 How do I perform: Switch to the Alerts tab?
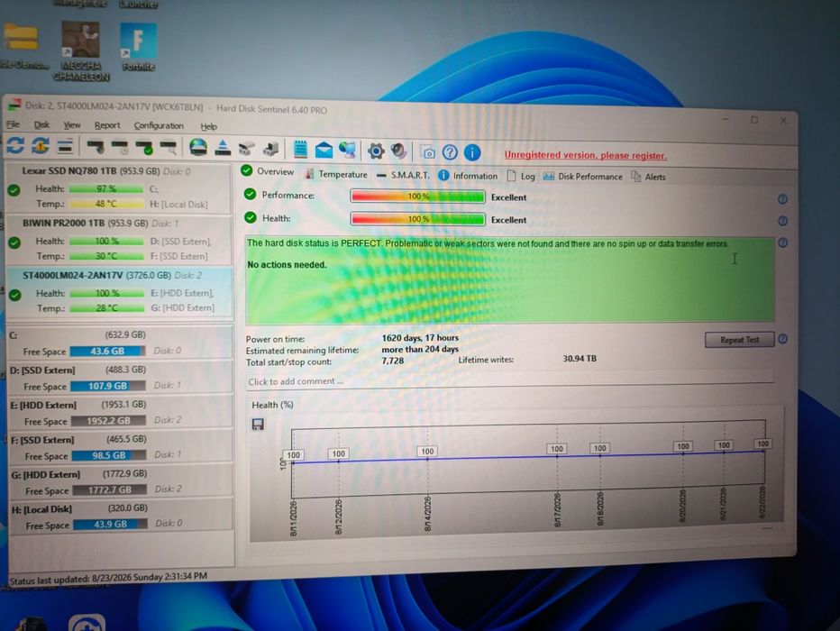[648, 177]
